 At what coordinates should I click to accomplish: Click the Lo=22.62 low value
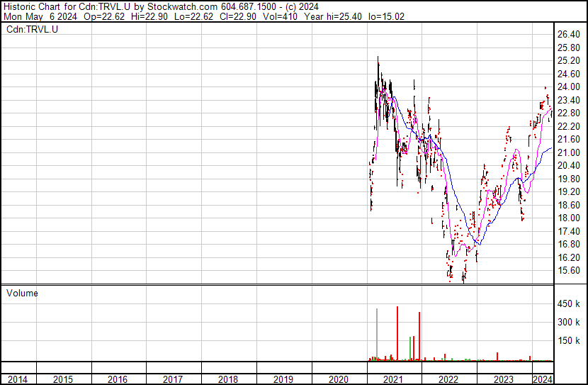pyautogui.click(x=193, y=16)
